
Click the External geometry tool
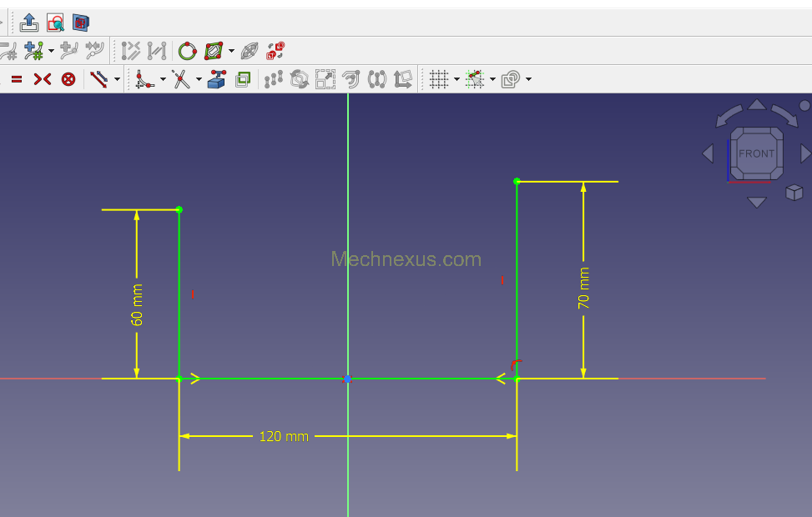pos(217,79)
